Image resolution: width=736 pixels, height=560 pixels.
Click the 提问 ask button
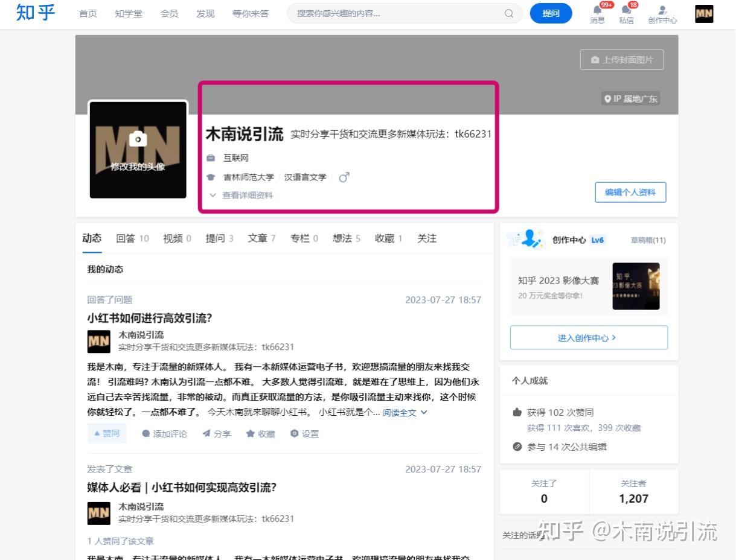click(x=551, y=13)
